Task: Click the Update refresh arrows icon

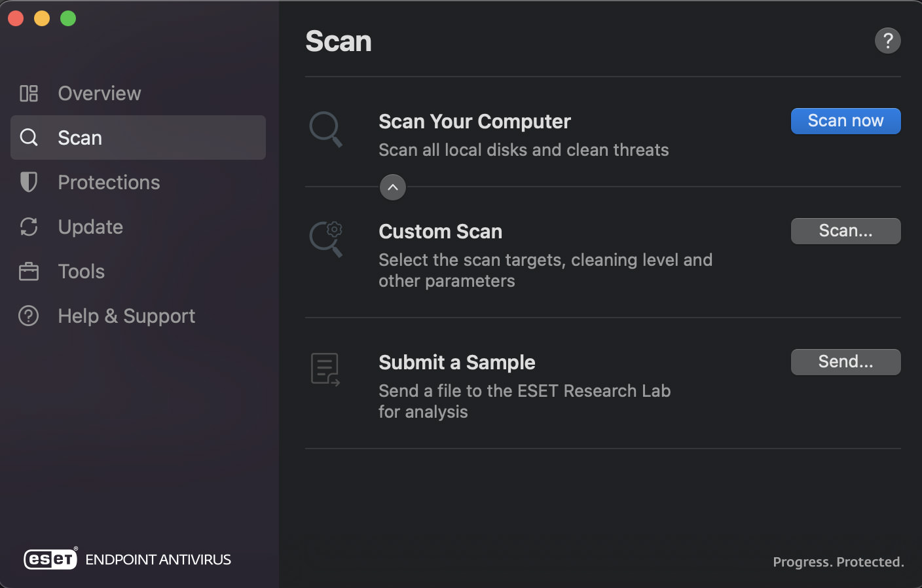Action: (29, 227)
